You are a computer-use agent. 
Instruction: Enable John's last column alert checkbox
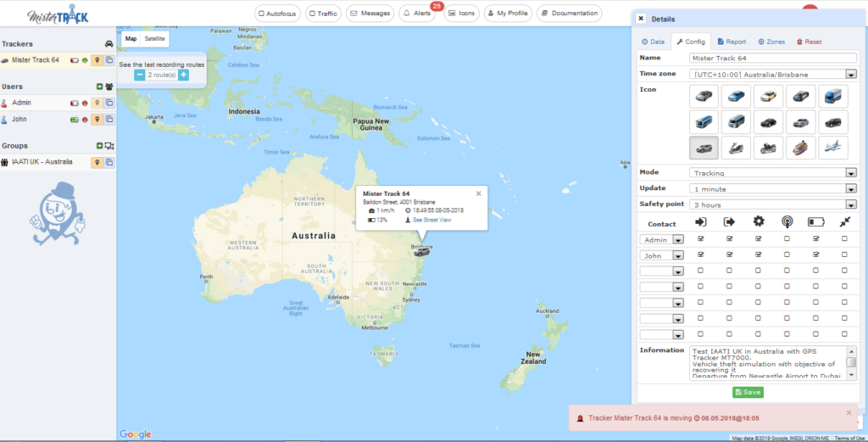click(844, 255)
